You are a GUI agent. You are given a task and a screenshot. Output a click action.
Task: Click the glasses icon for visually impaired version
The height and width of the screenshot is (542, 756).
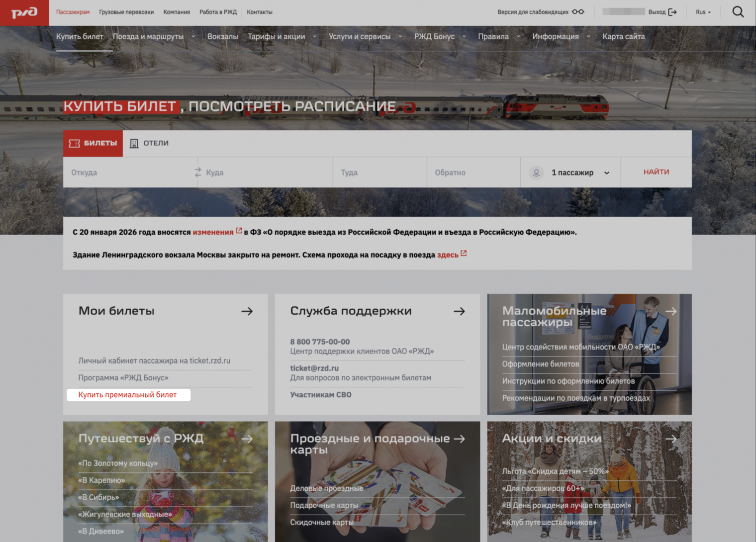(x=578, y=12)
